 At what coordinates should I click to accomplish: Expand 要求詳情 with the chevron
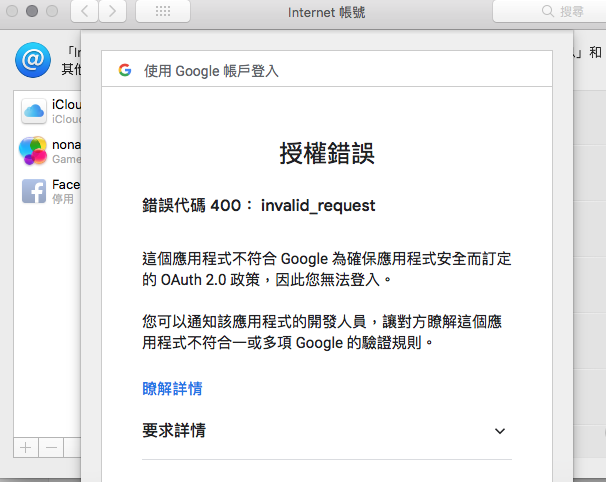(x=500, y=431)
